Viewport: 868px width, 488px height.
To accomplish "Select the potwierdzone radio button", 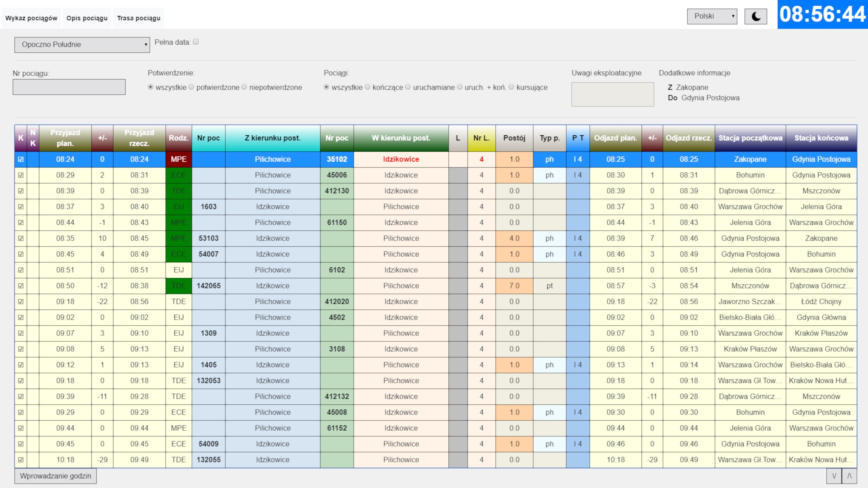I will click(191, 87).
